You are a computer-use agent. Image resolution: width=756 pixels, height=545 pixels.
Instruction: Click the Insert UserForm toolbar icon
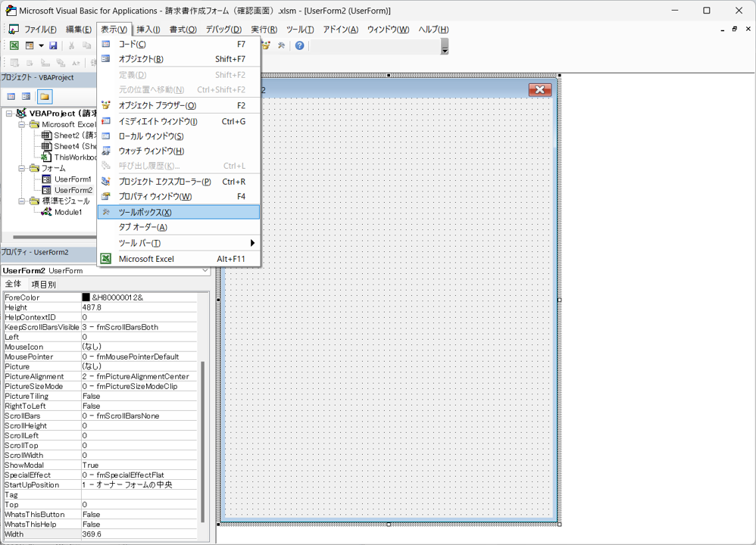click(30, 46)
